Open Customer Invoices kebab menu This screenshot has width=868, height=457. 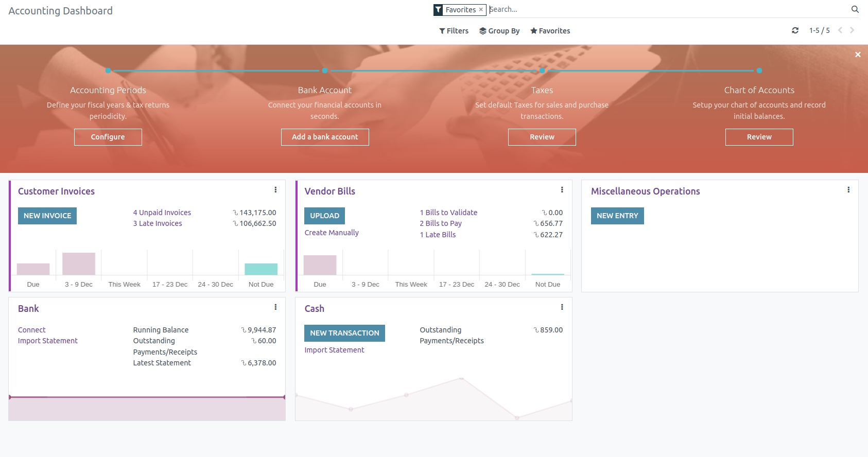[x=275, y=190]
